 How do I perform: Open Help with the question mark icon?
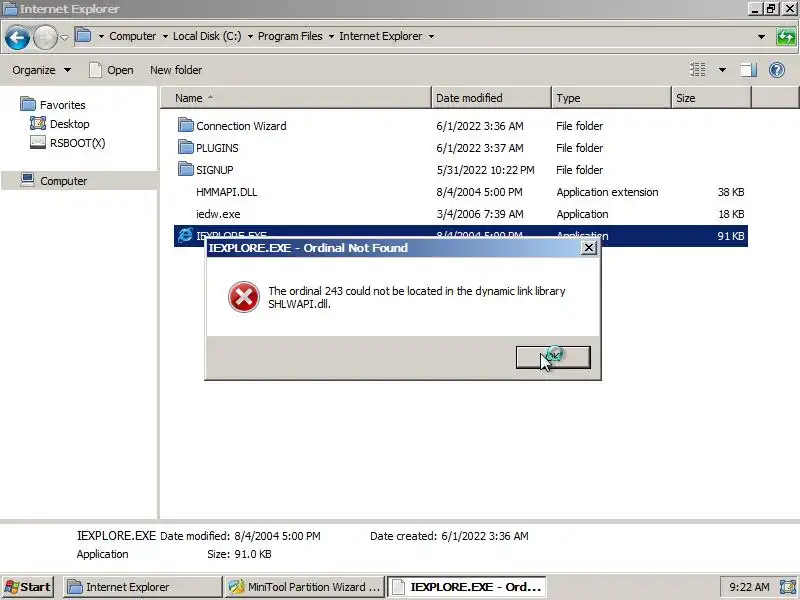777,69
